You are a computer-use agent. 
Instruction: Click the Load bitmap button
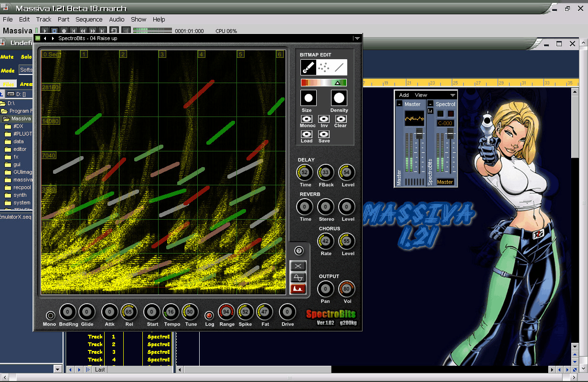click(x=307, y=134)
